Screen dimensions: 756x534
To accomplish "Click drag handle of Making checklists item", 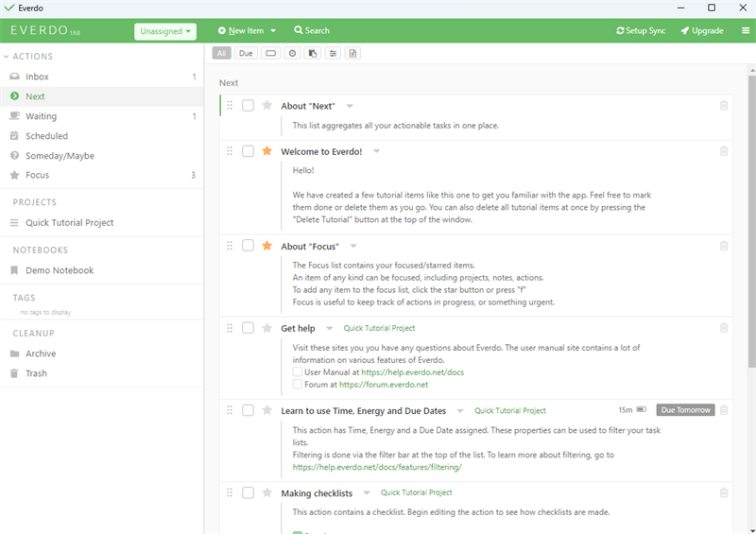I will 230,492.
